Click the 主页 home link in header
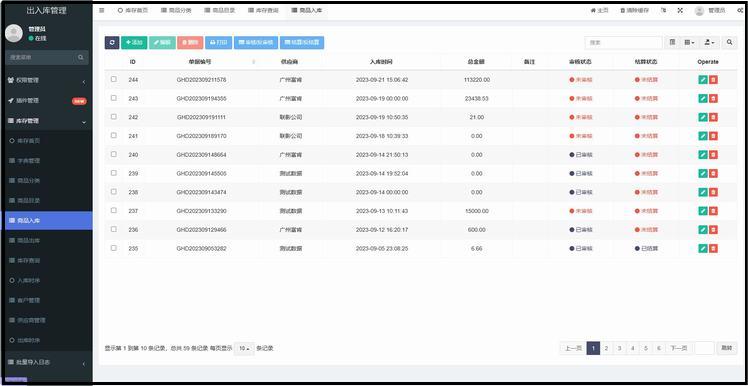This screenshot has width=748, height=386. [x=600, y=10]
